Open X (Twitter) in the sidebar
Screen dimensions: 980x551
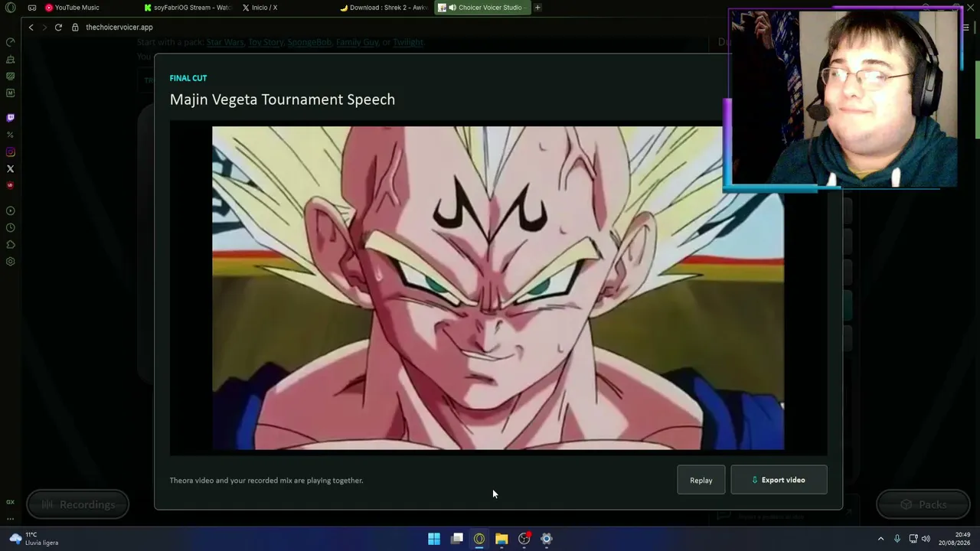tap(11, 168)
